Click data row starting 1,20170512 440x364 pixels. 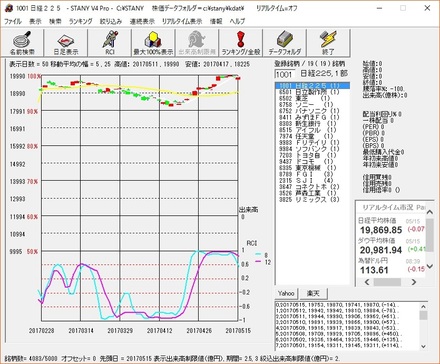pos(337,311)
